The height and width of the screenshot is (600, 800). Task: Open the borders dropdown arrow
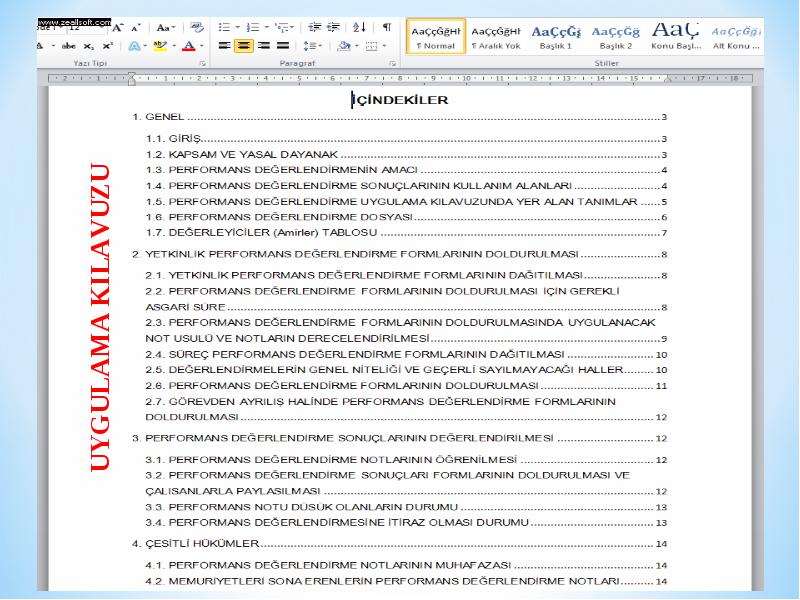point(384,46)
